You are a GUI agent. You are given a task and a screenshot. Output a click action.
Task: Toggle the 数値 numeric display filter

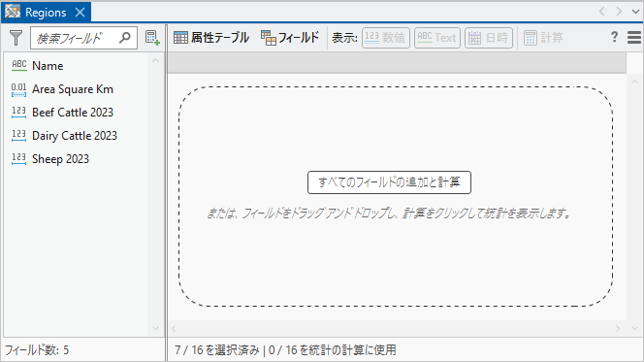(x=386, y=38)
